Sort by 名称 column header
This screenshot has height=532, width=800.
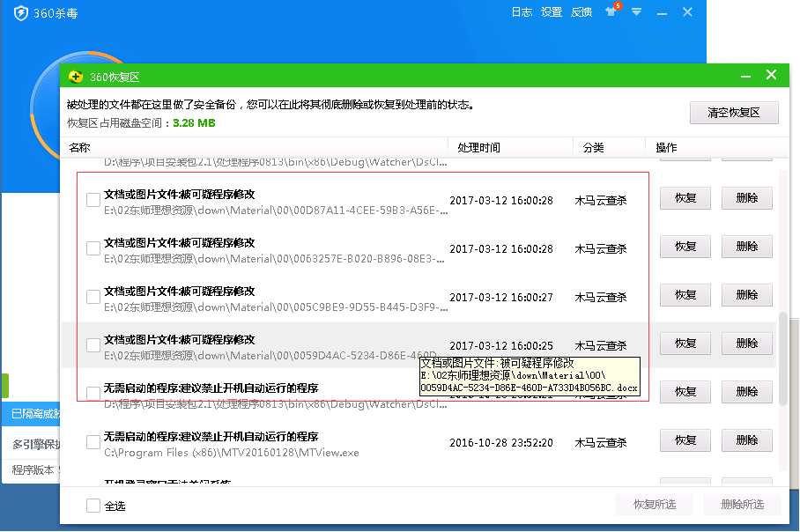79,148
